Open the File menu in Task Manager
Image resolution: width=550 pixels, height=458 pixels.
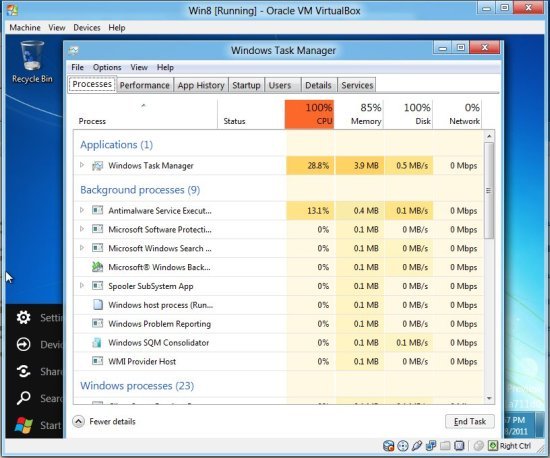[x=78, y=67]
